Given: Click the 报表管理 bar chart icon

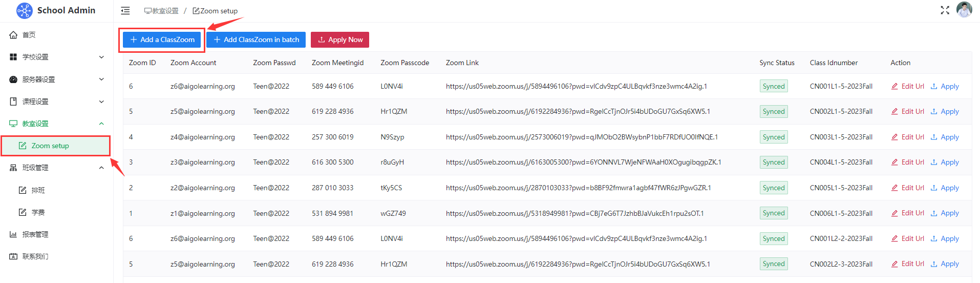Looking at the screenshot, I should point(14,234).
